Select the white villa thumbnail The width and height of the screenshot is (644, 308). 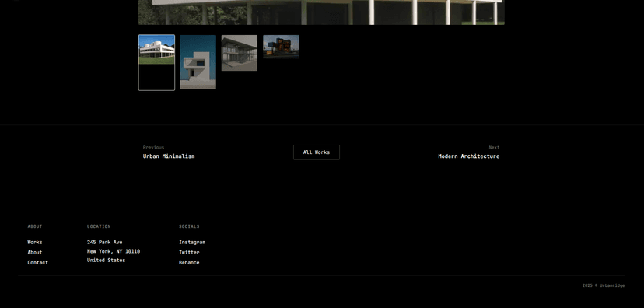point(156,62)
